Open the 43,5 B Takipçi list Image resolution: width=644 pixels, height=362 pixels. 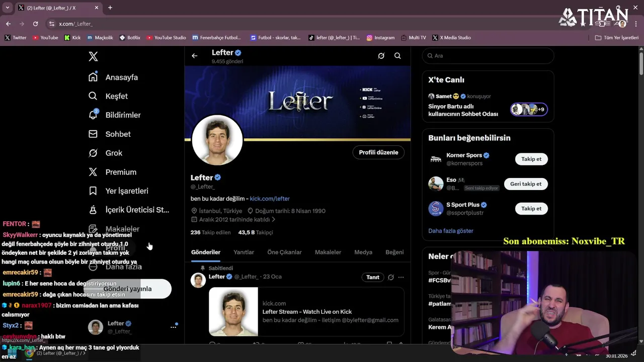[256, 232]
